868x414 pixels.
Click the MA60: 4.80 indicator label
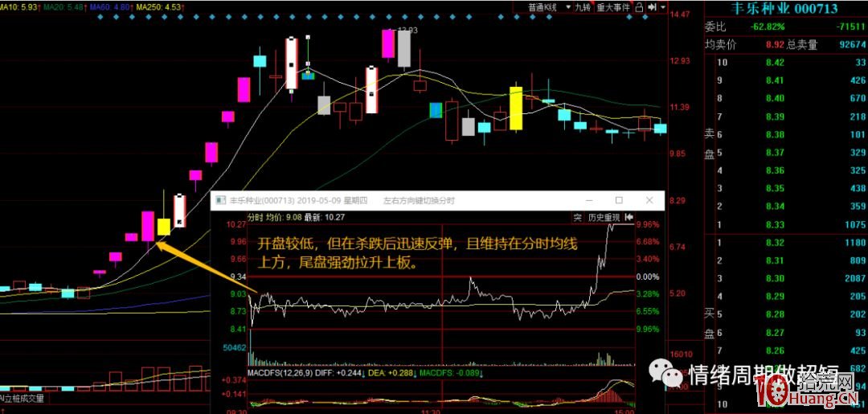pos(110,7)
